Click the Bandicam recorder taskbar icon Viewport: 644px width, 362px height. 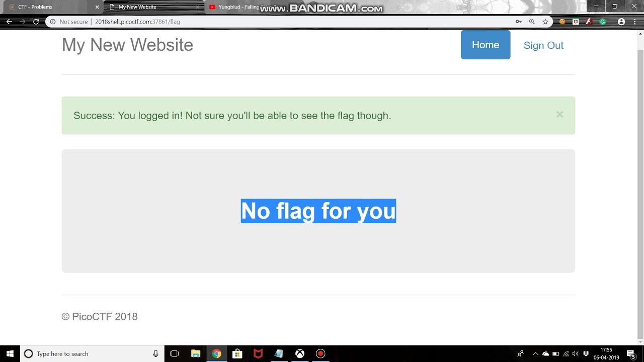click(320, 353)
